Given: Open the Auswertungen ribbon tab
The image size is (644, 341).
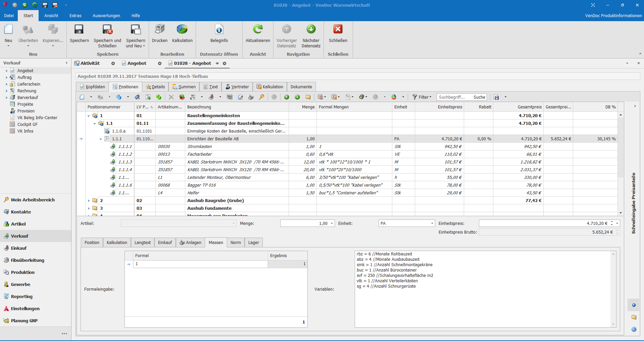Looking at the screenshot, I should coord(106,15).
